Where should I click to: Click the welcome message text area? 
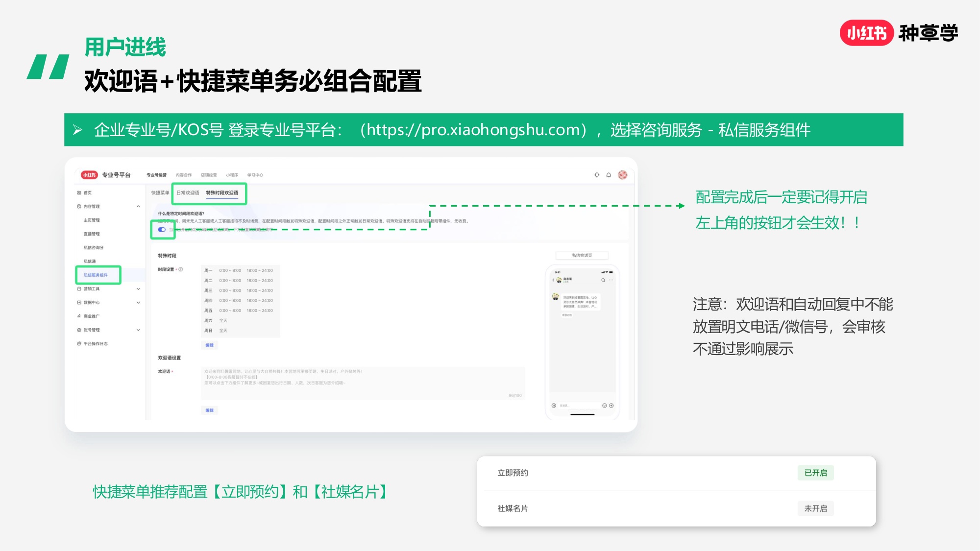pos(363,383)
